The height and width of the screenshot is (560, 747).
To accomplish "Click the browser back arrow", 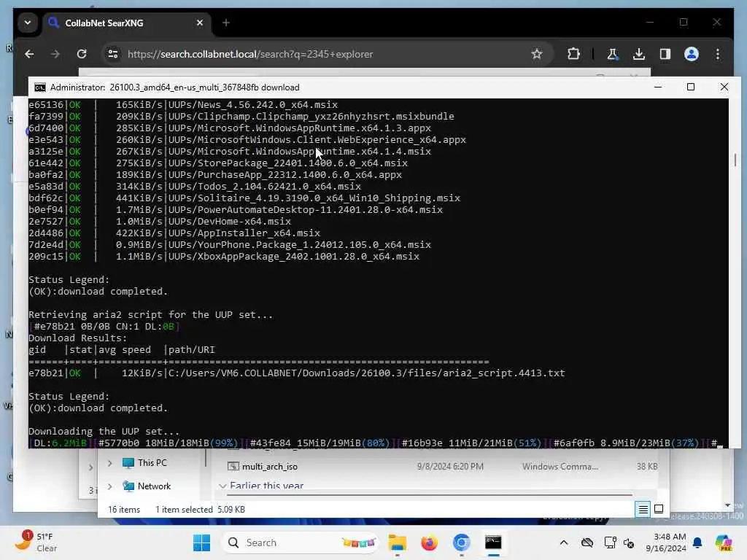I will pyautogui.click(x=29, y=54).
